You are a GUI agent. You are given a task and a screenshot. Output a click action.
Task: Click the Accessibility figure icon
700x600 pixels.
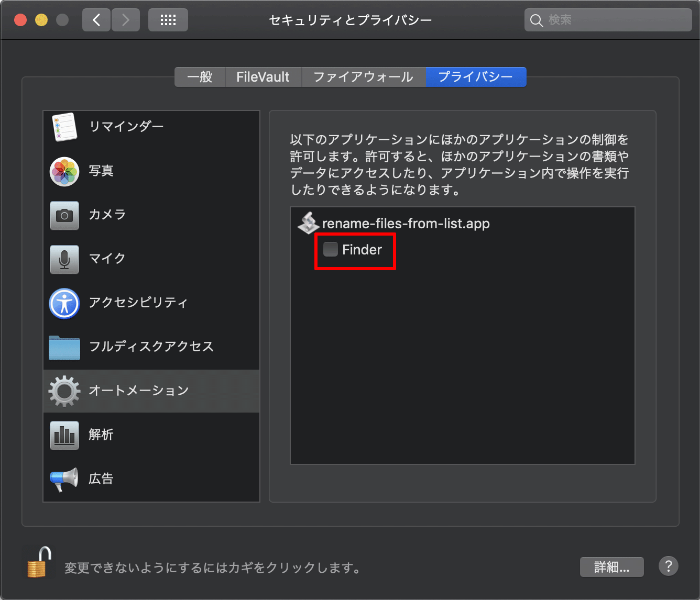coord(64,303)
